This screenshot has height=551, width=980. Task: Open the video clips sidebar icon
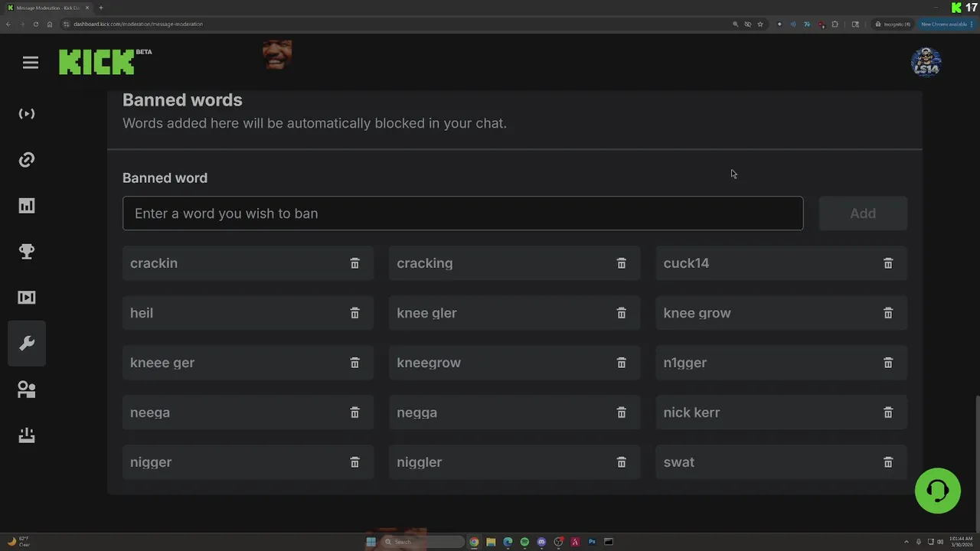pyautogui.click(x=27, y=298)
